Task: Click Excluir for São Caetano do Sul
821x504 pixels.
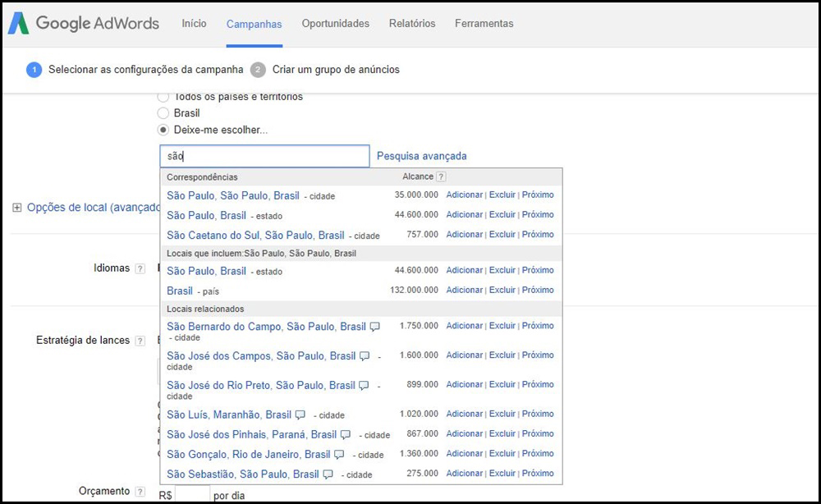Action: (502, 235)
